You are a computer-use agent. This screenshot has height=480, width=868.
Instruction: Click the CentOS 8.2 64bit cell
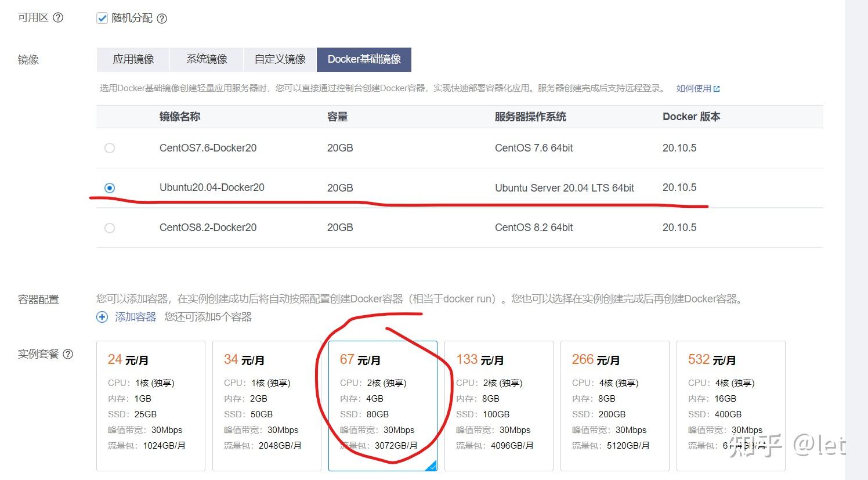(534, 228)
